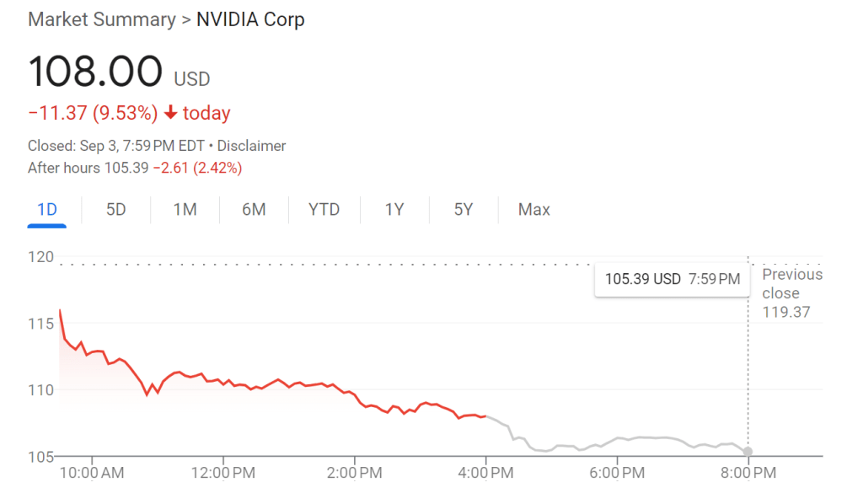Select the 1D range tab
863x504 pixels.
(47, 209)
